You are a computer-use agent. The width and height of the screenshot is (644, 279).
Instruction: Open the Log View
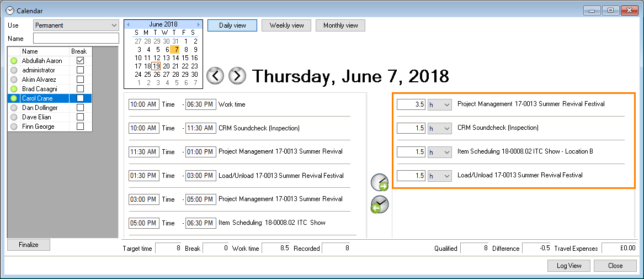[568, 266]
